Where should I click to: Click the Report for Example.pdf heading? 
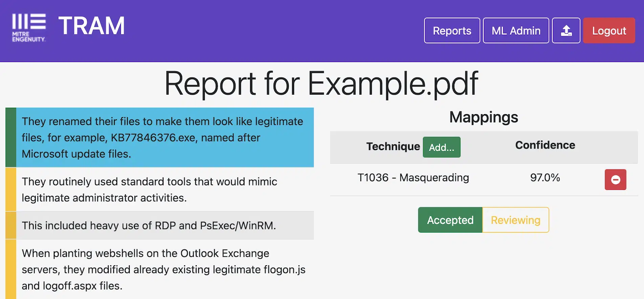[x=321, y=84]
